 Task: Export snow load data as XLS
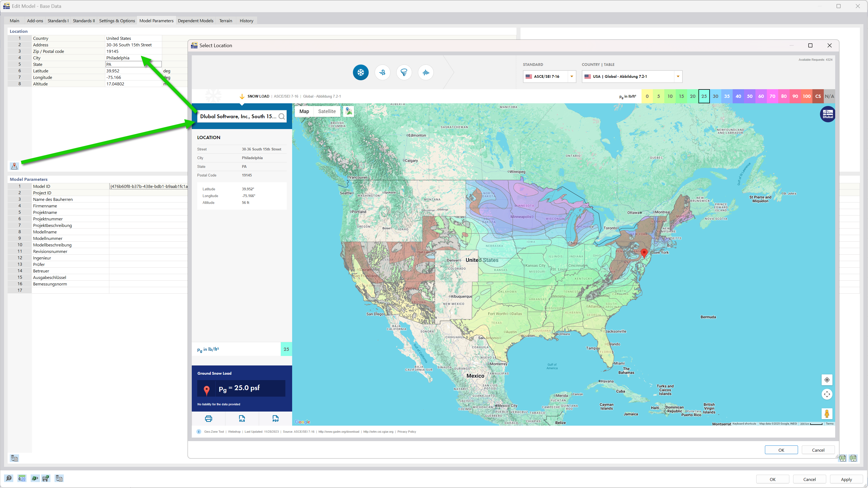coord(242,419)
